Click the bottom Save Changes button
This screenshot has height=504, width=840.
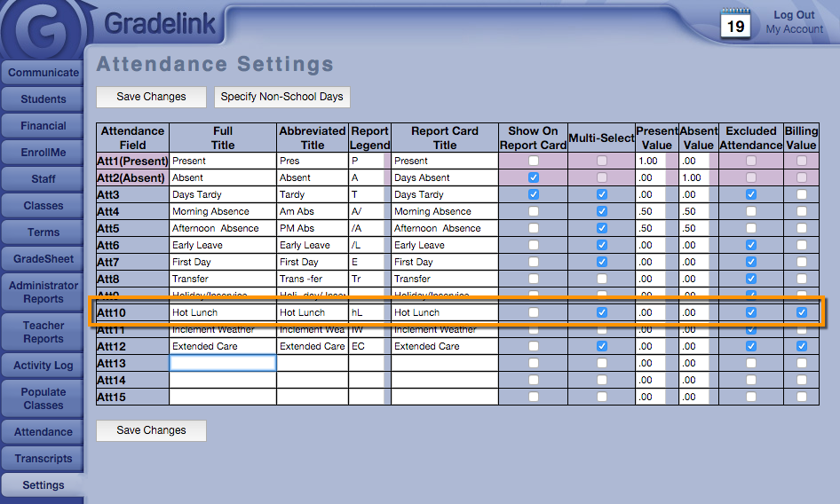(151, 430)
